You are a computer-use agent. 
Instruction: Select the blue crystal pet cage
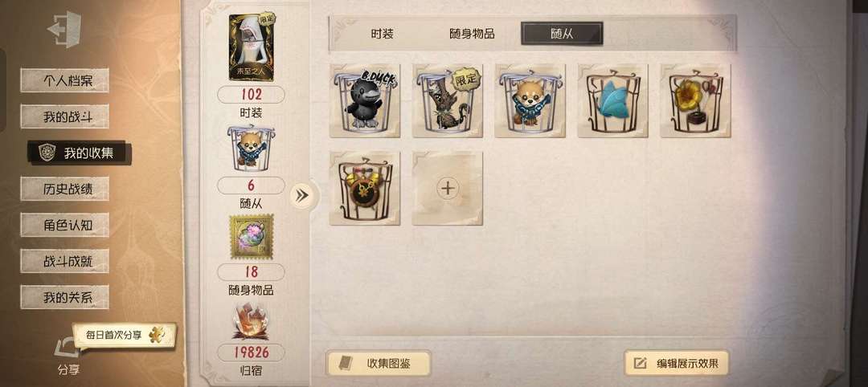point(612,100)
